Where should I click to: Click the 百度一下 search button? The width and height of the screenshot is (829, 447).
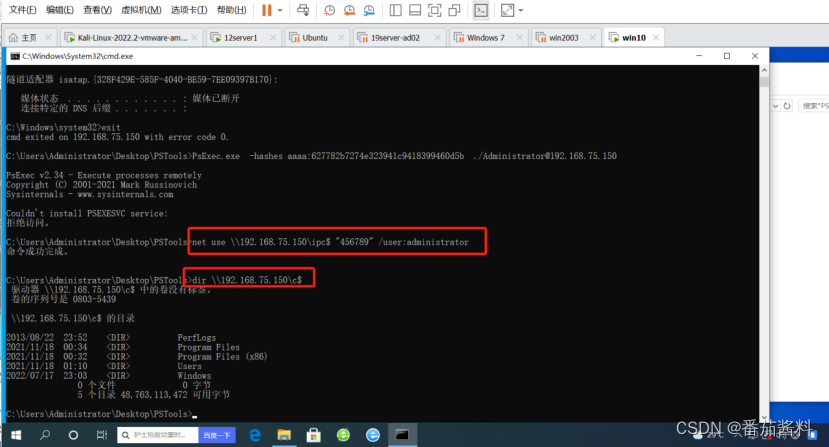tap(217, 435)
